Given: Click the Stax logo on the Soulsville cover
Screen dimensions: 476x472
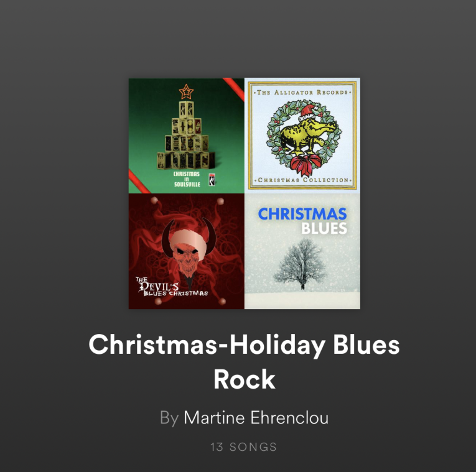Looking at the screenshot, I should (x=212, y=179).
